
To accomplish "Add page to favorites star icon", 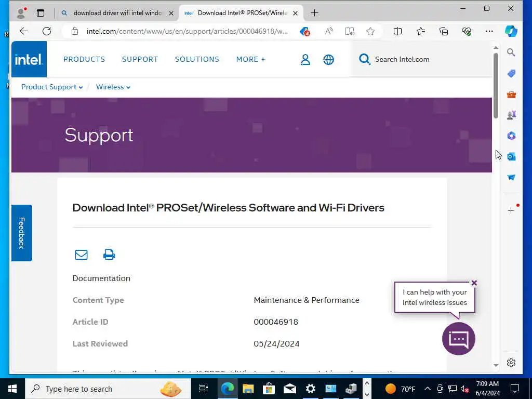I will [370, 31].
